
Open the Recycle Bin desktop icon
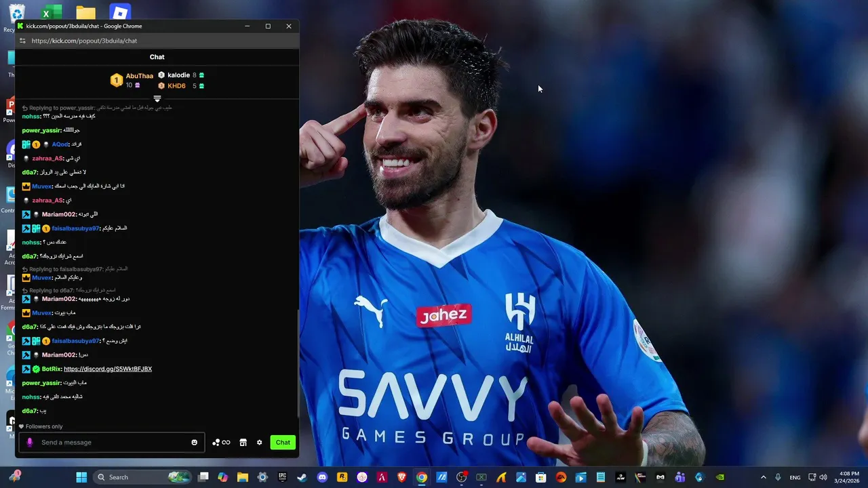[16, 15]
